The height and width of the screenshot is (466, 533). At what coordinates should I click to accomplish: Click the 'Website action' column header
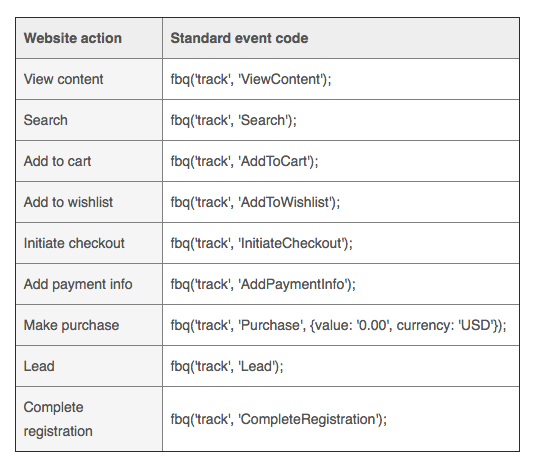pos(72,38)
